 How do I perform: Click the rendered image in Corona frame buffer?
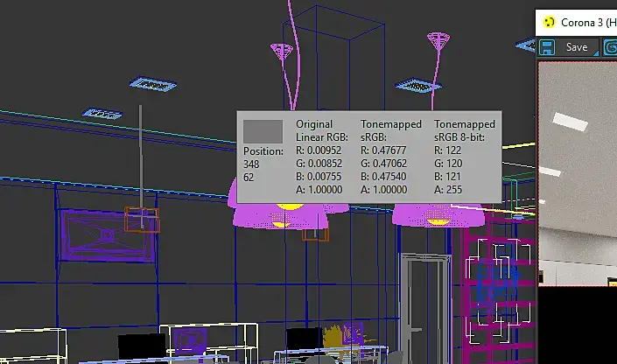pyautogui.click(x=578, y=173)
